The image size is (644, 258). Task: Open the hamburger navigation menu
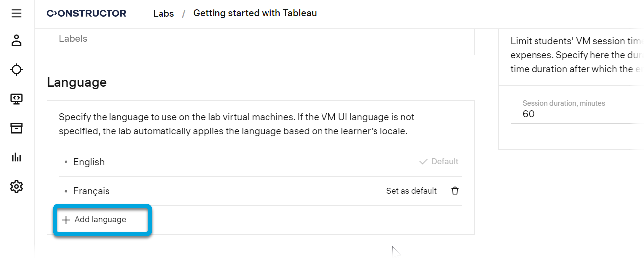16,13
